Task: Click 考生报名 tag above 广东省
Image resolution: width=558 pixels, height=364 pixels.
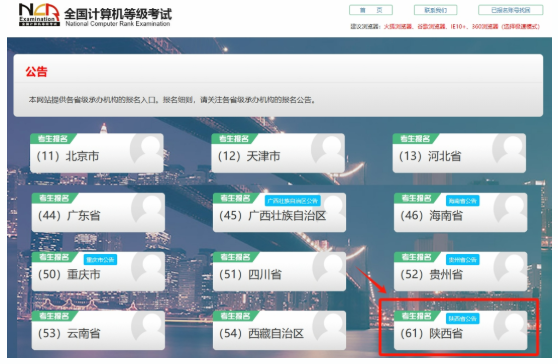Action: click(54, 198)
